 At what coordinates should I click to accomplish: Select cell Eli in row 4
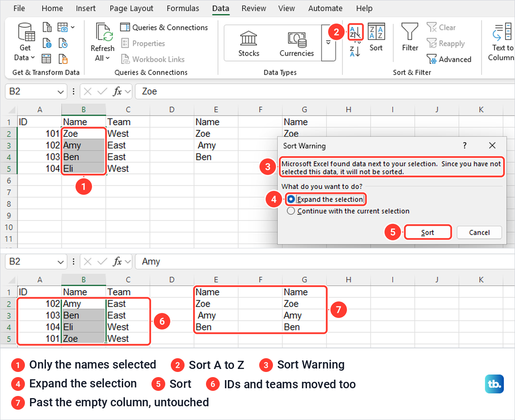[84, 327]
